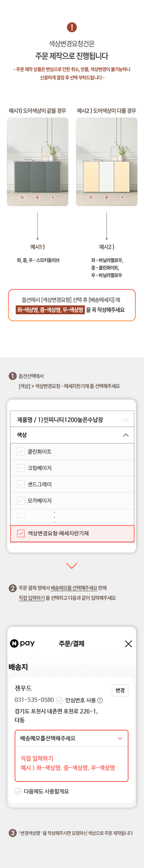Toggle 색상변경요청-메세지란기재 checkbox
The height and width of the screenshot is (868, 144).
tap(21, 533)
